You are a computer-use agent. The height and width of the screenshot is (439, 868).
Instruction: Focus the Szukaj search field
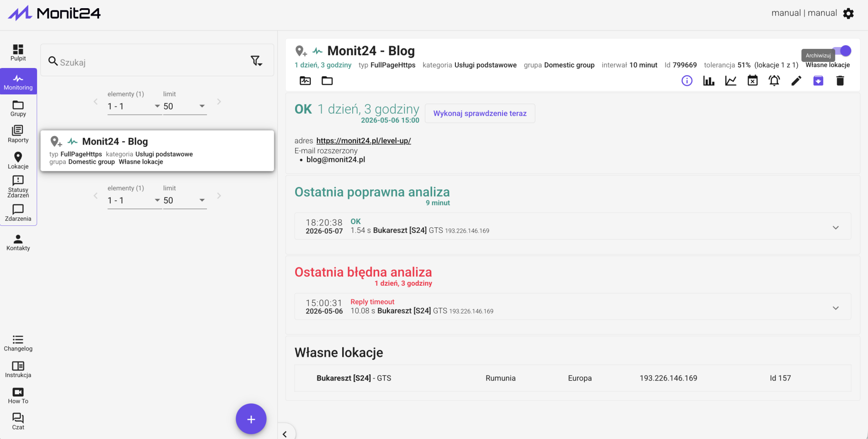pyautogui.click(x=151, y=62)
